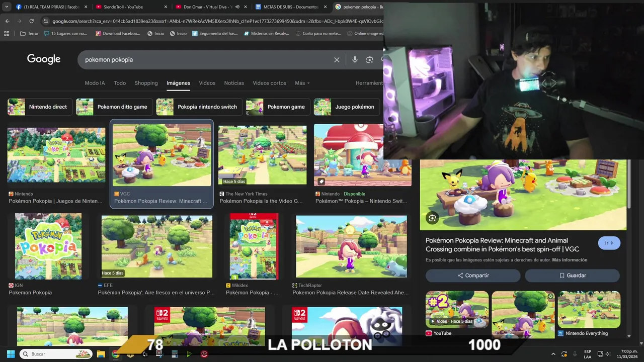Reload the current Google page
Image resolution: width=644 pixels, height=362 pixels.
31,21
